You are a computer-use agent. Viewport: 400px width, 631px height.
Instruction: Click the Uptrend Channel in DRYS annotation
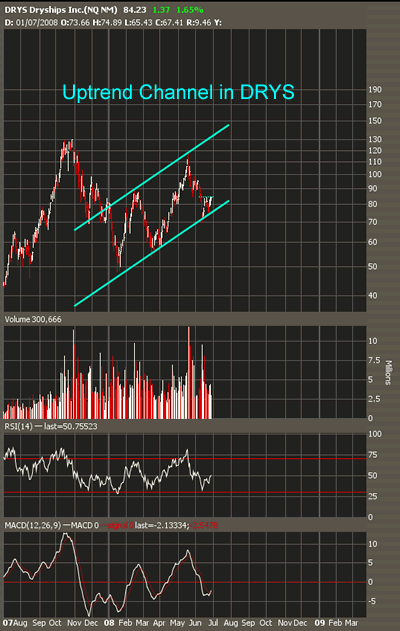tap(178, 92)
